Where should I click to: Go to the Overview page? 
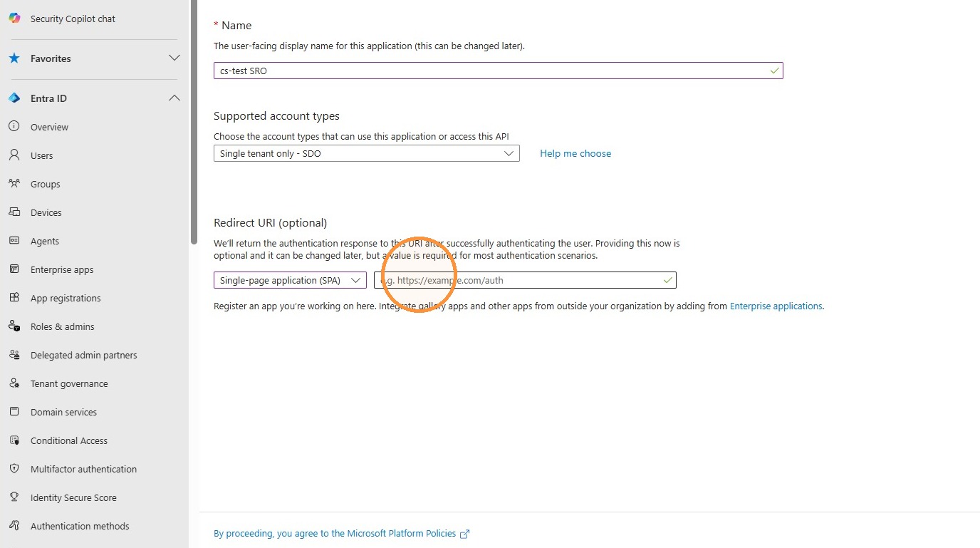click(x=49, y=128)
